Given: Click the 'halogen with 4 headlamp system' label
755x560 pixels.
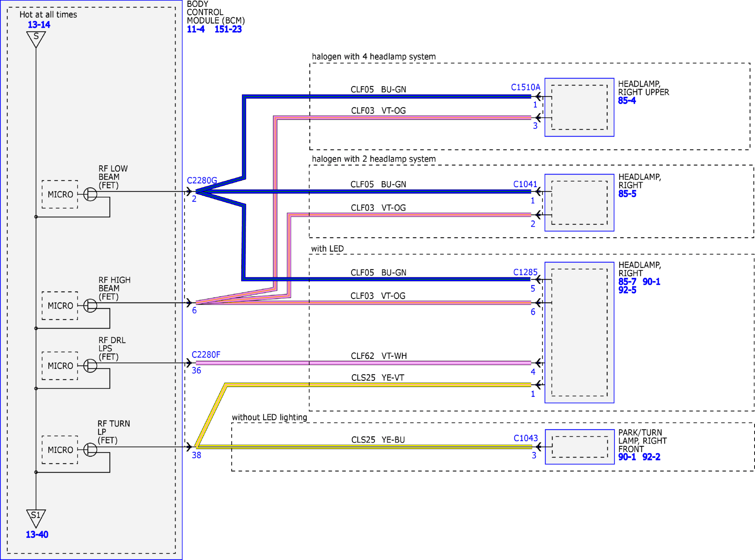Looking at the screenshot, I should pos(374,57).
